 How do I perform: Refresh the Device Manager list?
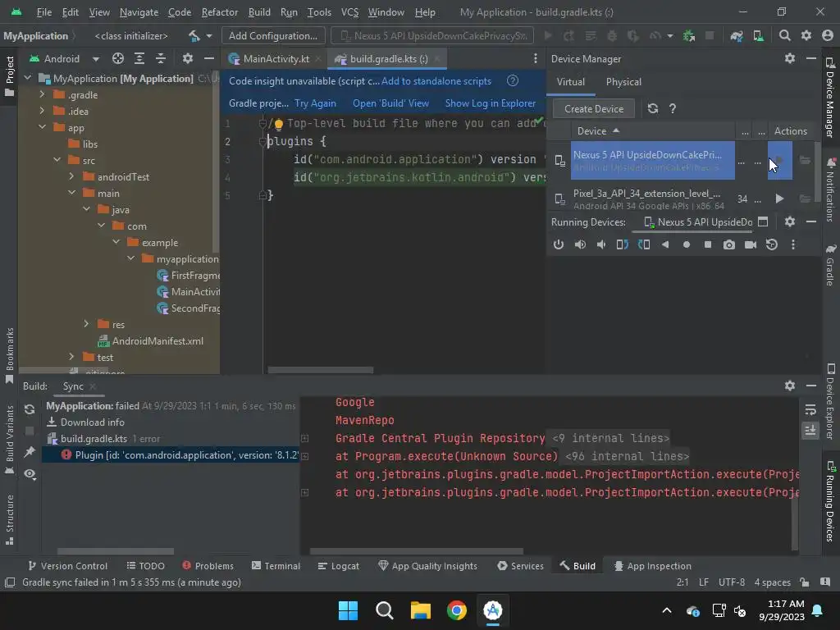[652, 109]
